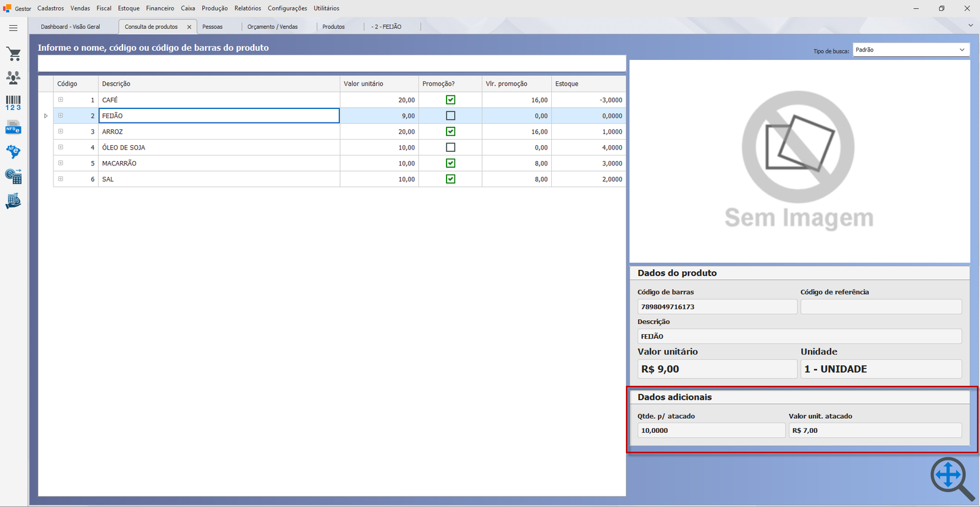Switch to the 2 - FEIJÃO tab

click(386, 27)
